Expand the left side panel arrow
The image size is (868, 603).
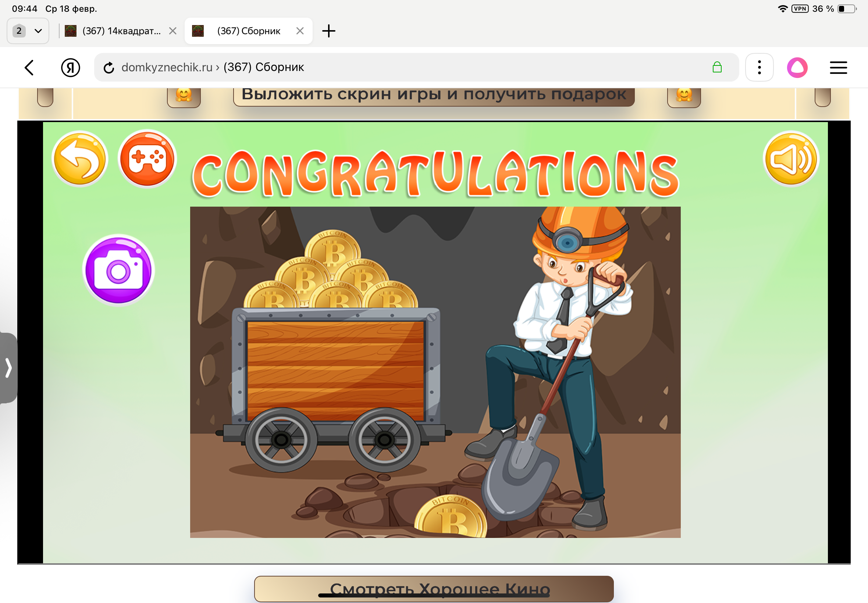pyautogui.click(x=8, y=368)
